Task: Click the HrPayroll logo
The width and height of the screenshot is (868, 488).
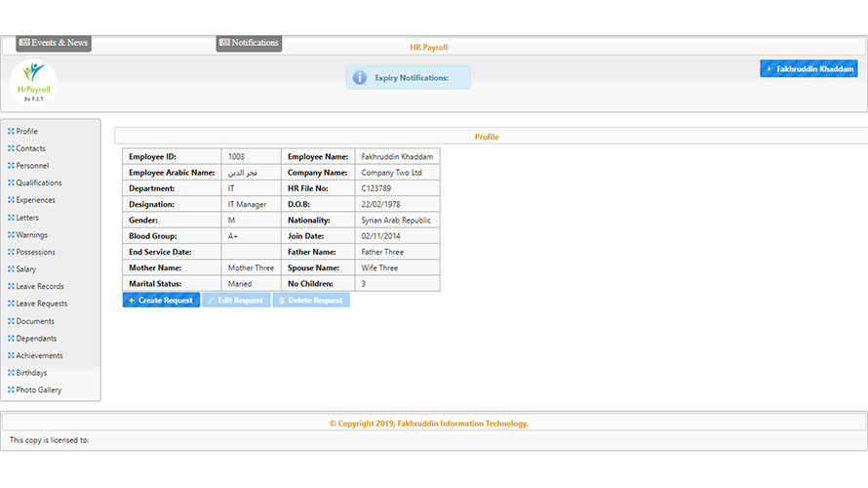Action: point(33,83)
